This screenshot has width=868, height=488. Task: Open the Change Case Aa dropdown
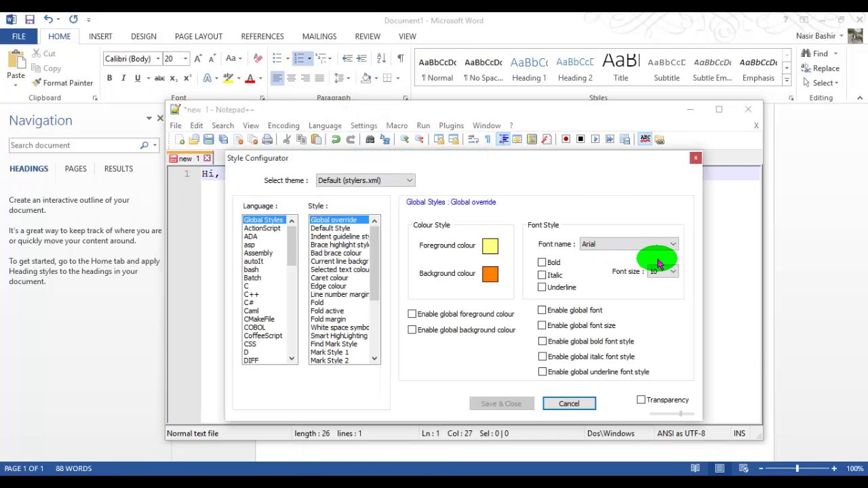tap(235, 58)
